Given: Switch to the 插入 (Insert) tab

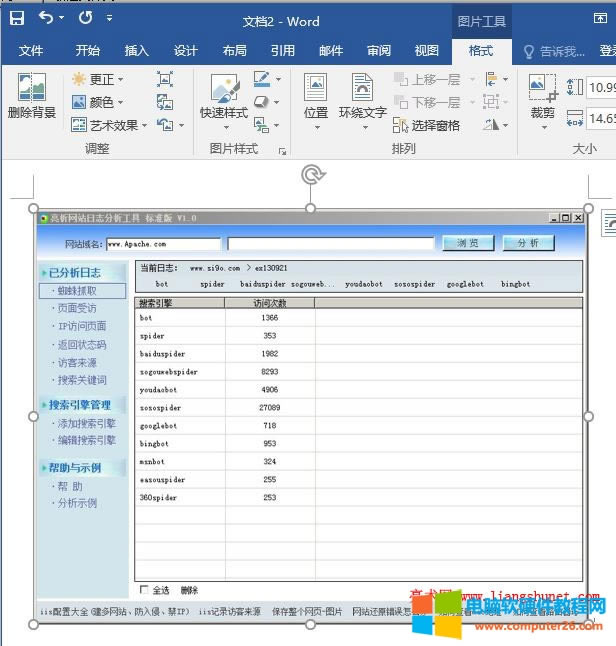Looking at the screenshot, I should pos(136,51).
